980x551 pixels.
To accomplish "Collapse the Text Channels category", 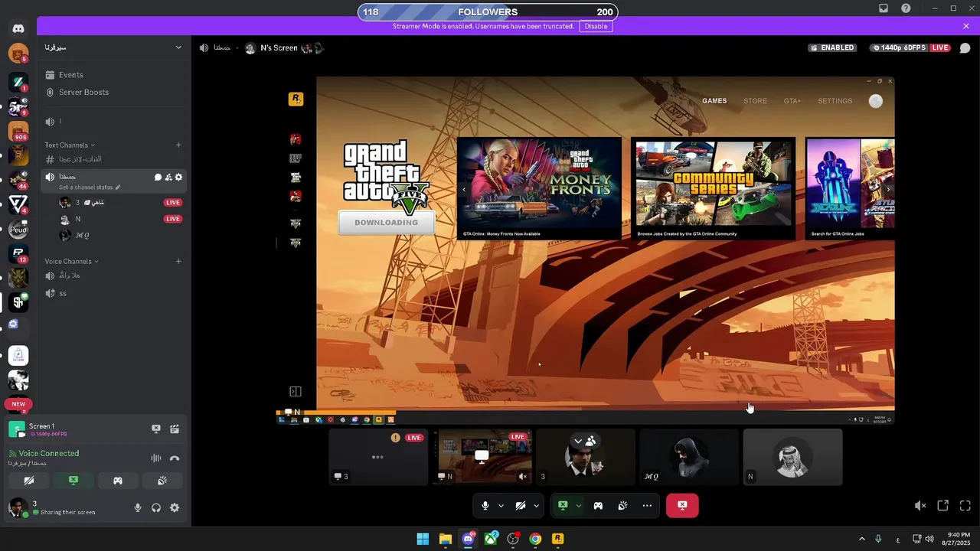I will pyautogui.click(x=70, y=145).
